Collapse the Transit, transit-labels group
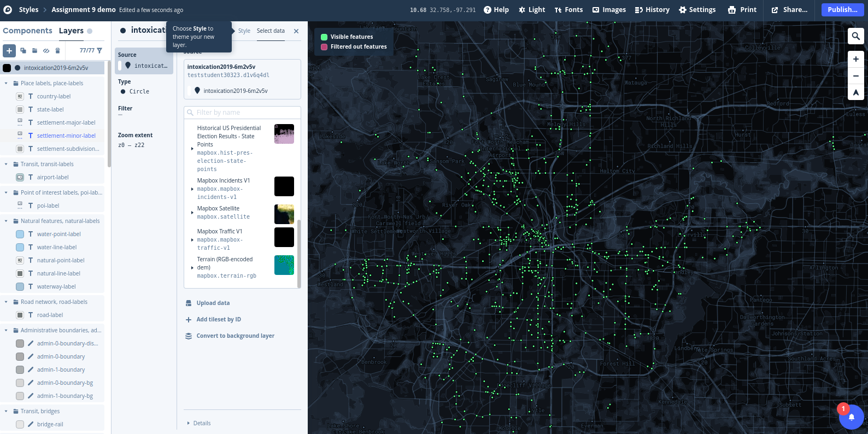Viewport: 868px width, 434px height. 6,165
